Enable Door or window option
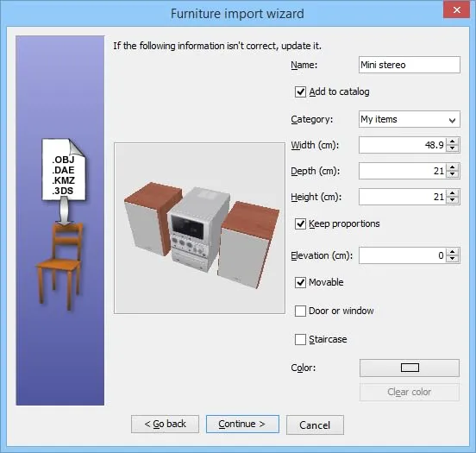The height and width of the screenshot is (453, 476). tap(300, 311)
